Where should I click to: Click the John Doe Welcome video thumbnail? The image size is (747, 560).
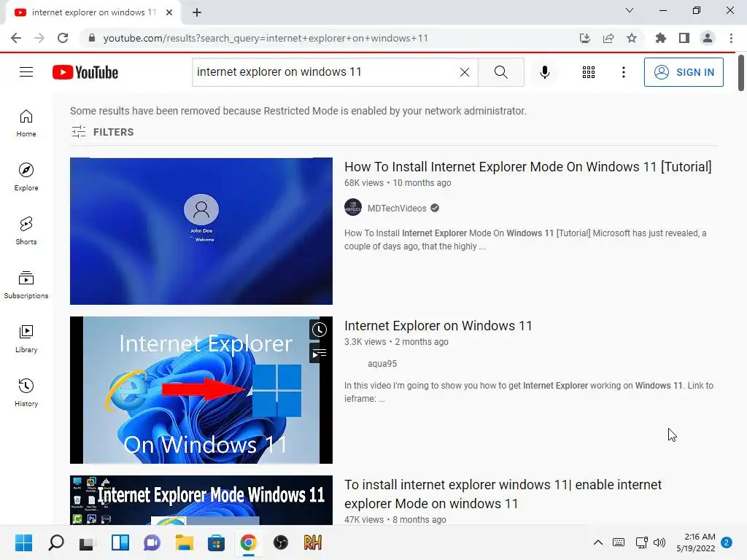point(201,231)
